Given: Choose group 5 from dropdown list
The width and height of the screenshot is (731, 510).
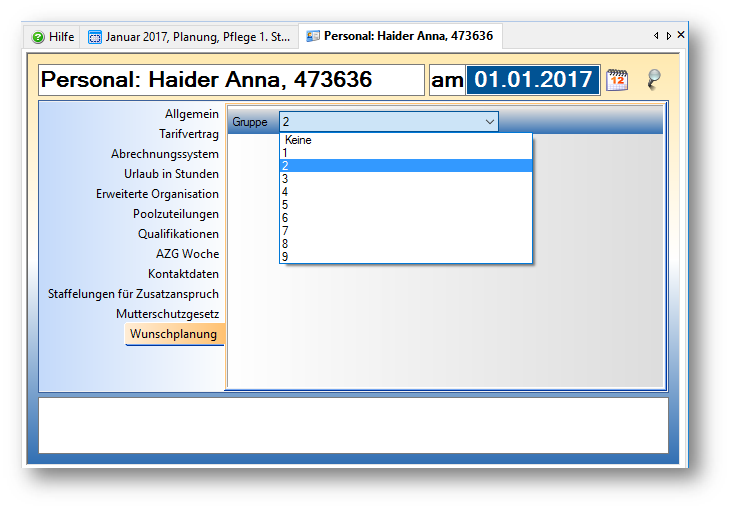Looking at the screenshot, I should pos(285,205).
